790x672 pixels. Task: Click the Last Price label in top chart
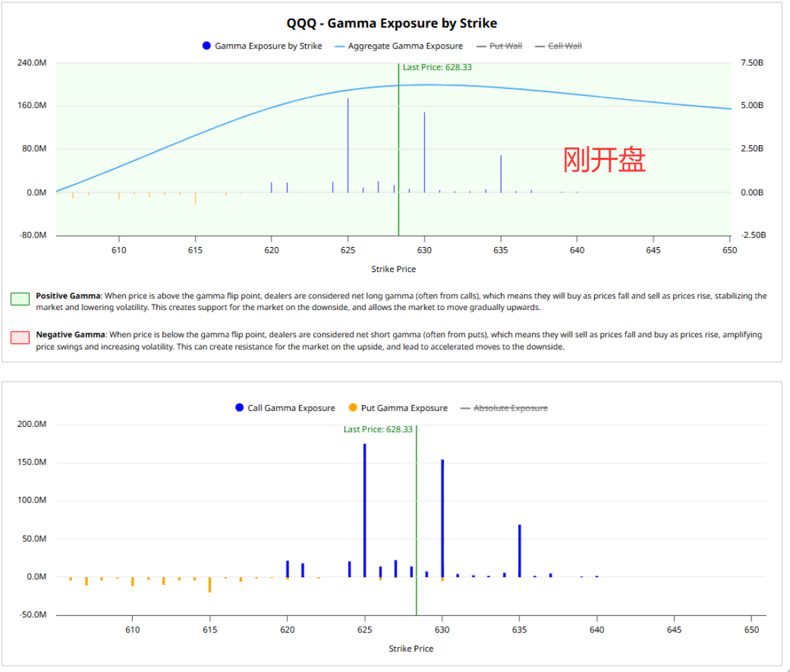(x=437, y=68)
